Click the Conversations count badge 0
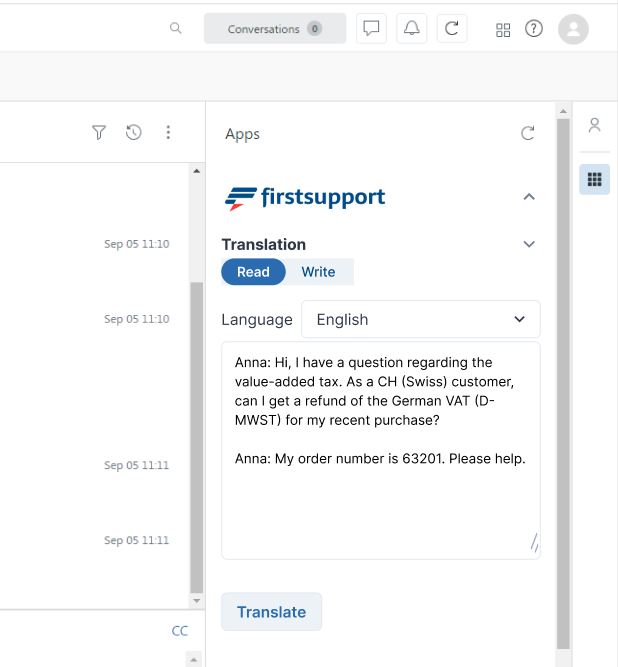 pyautogui.click(x=314, y=29)
